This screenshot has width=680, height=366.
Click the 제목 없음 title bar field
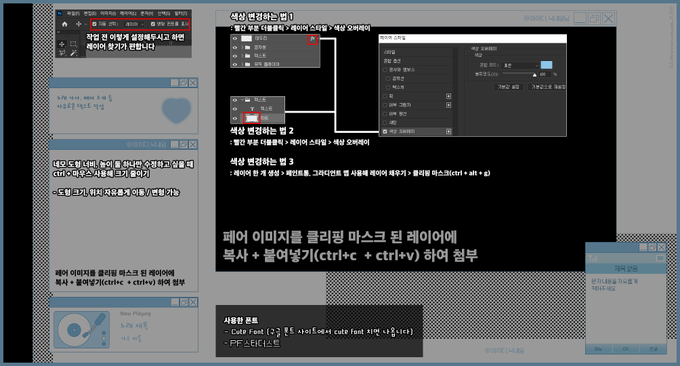pyautogui.click(x=626, y=269)
